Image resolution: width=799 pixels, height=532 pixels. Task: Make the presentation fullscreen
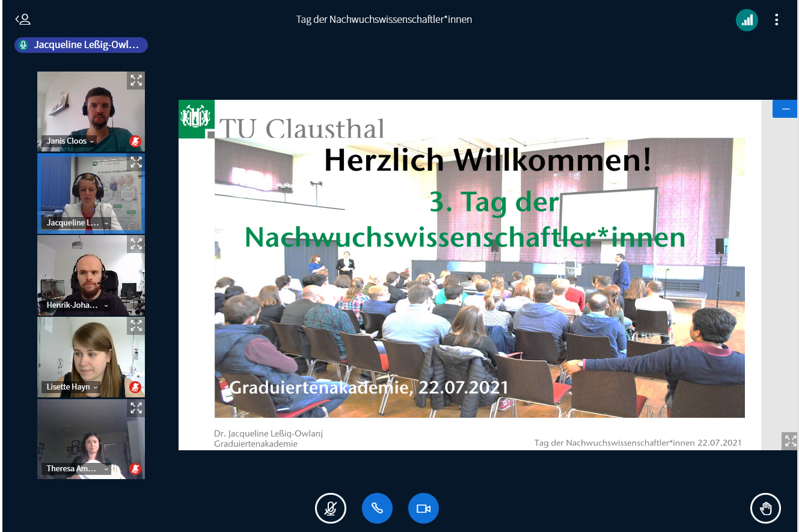[790, 441]
